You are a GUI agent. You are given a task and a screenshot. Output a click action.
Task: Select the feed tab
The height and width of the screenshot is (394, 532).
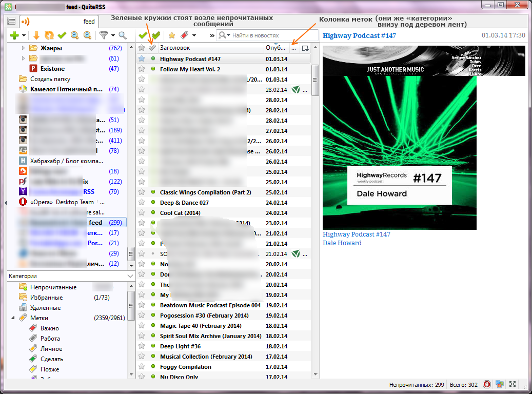point(58,22)
